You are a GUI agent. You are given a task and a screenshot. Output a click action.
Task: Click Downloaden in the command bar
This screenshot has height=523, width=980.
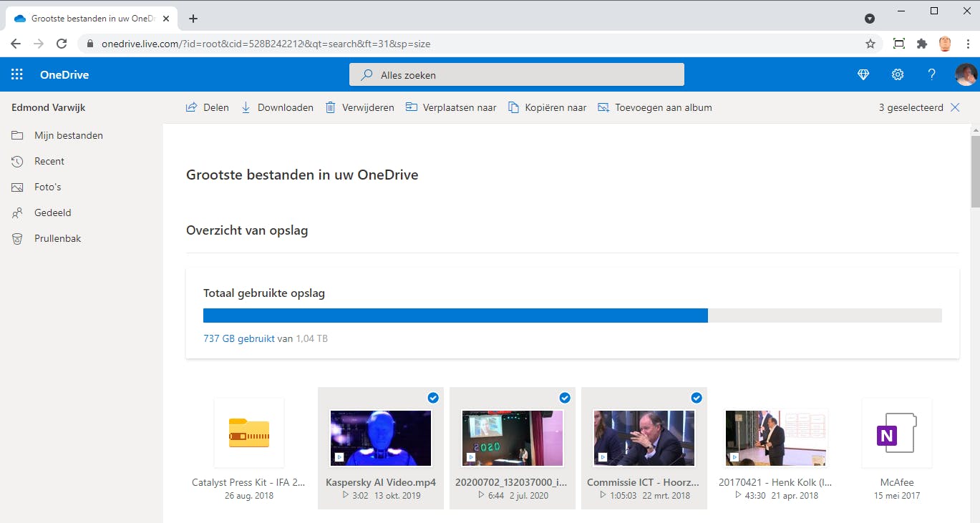click(277, 107)
